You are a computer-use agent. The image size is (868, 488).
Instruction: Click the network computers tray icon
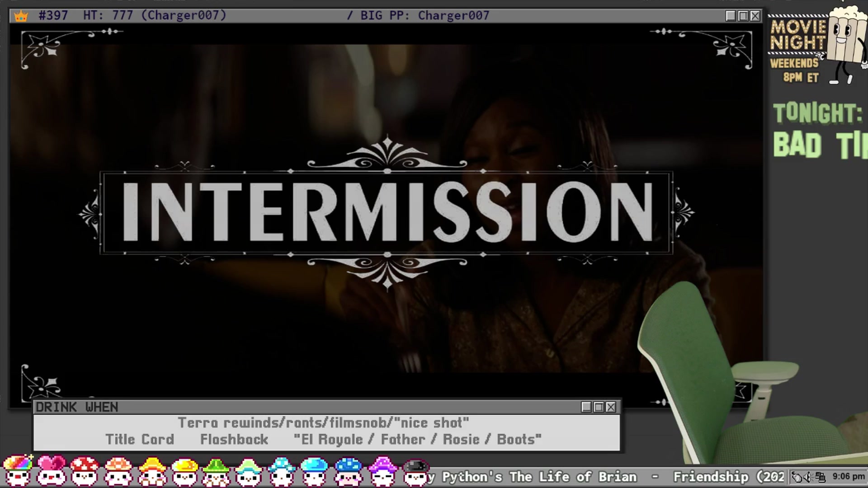pyautogui.click(x=820, y=477)
